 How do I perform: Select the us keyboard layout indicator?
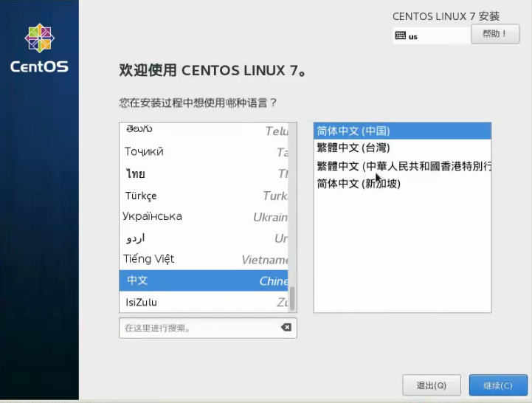[x=432, y=35]
